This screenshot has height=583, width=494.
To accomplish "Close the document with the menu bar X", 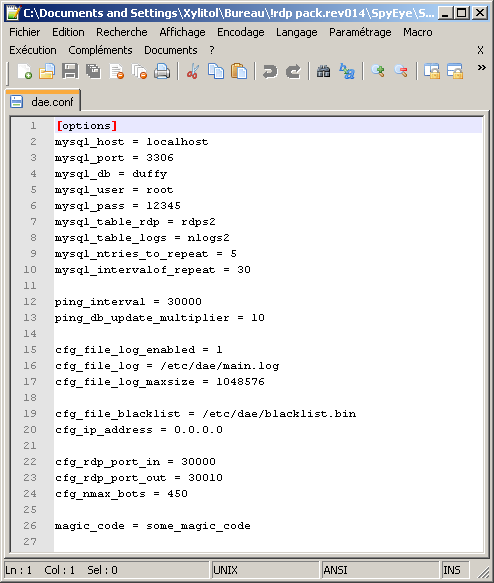I will point(480,50).
